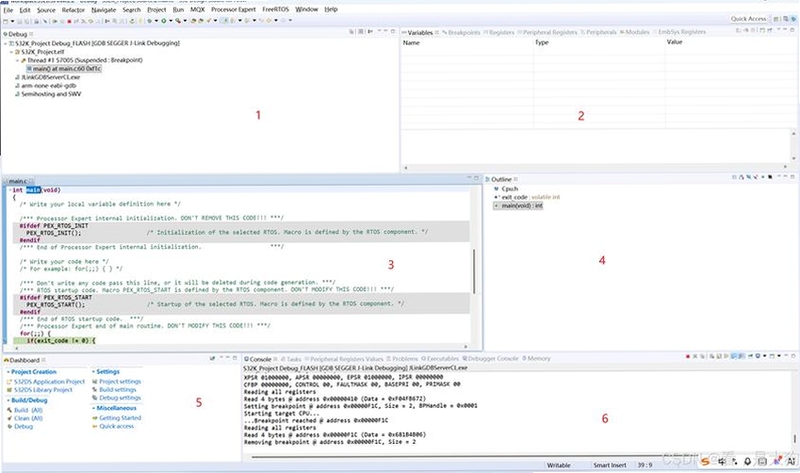Switch to the Peripheral Registers tab
This screenshot has width=800, height=473.
547,33
